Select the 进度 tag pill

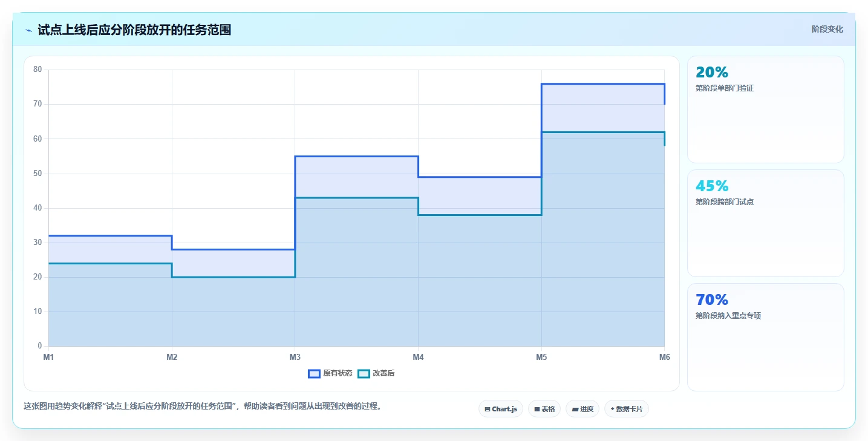point(582,409)
